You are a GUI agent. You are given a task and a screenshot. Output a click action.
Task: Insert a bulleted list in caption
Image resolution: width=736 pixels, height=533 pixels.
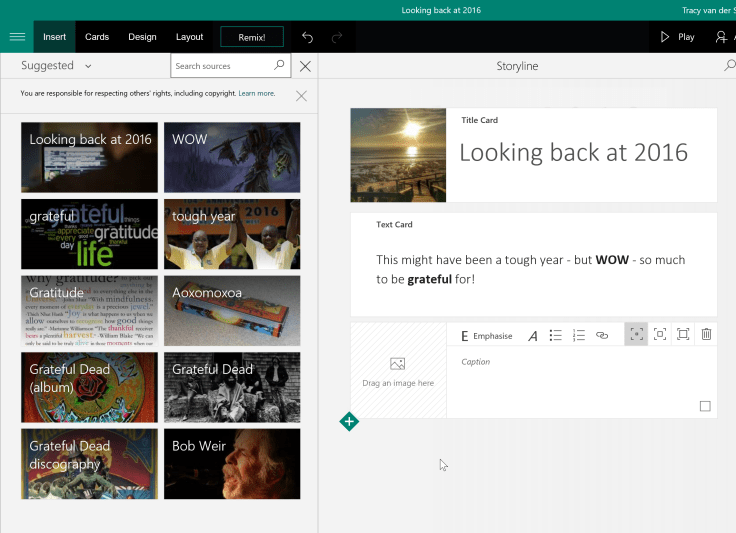[x=556, y=335]
